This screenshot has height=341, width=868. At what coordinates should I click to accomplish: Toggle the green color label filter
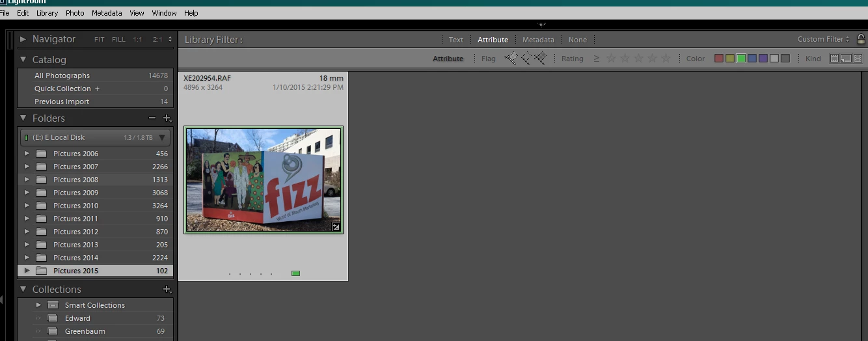click(741, 59)
